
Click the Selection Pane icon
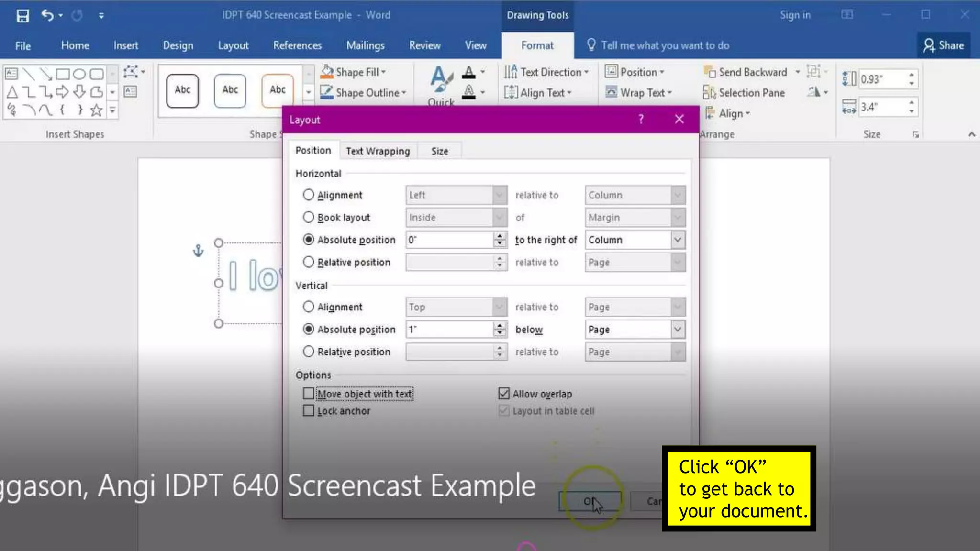pyautogui.click(x=709, y=92)
